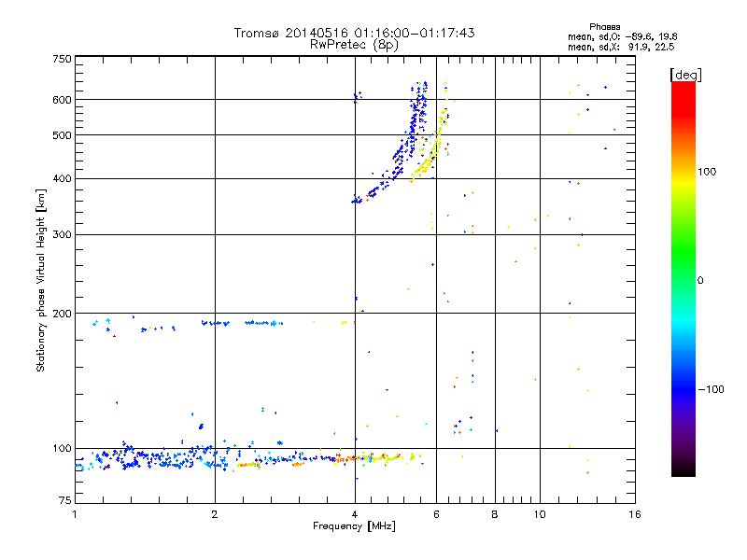Click the y-axis tick label '600'

point(62,100)
